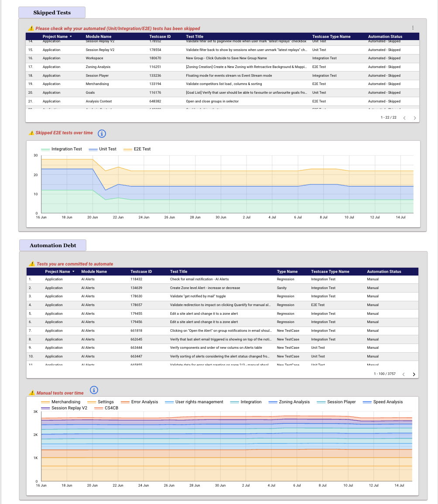Click the warning icon beside Skipped E2E tests over time

pyautogui.click(x=31, y=133)
